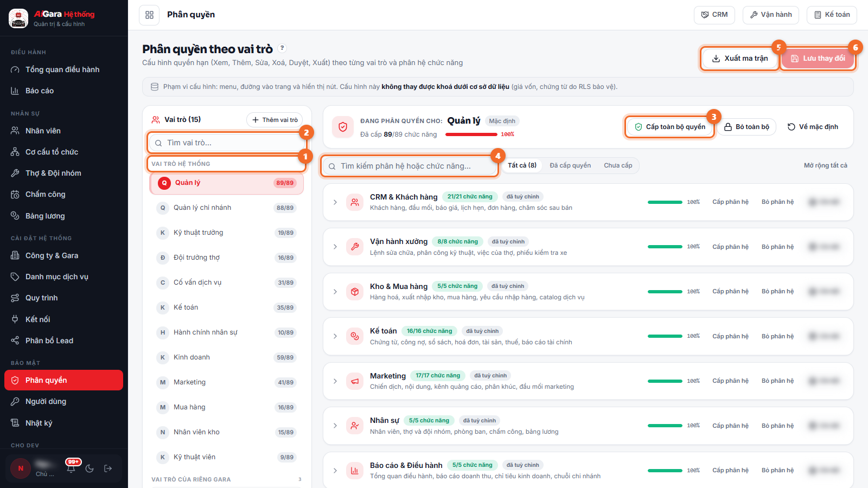Viewport: 868px width, 488px height.
Task: Click Cấp phân hệ on the Marketing row
Action: point(730,381)
